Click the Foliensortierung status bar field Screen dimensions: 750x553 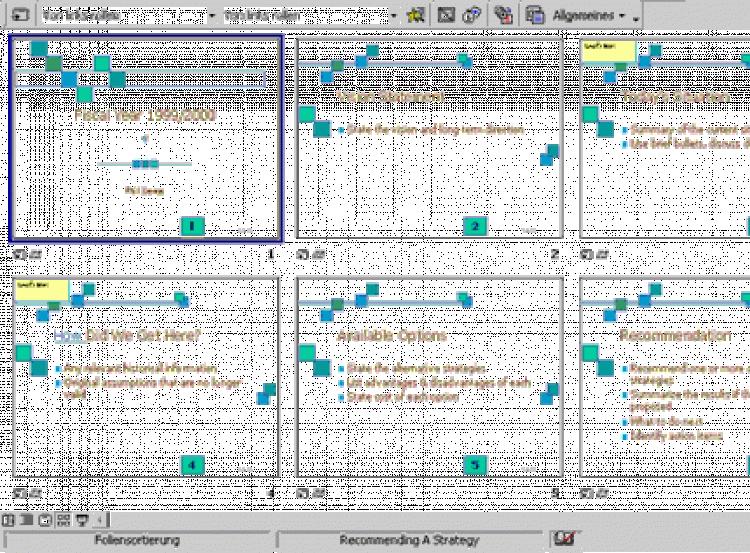[136, 540]
